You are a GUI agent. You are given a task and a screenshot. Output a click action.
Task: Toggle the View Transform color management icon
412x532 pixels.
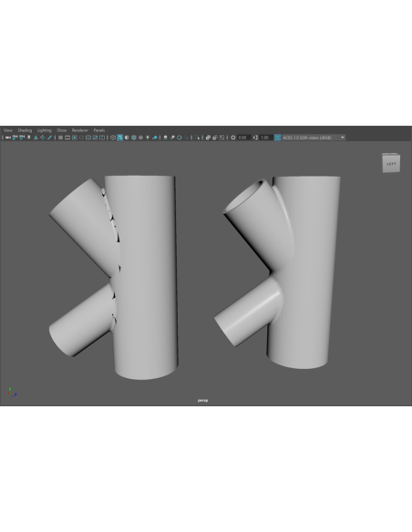pos(278,138)
